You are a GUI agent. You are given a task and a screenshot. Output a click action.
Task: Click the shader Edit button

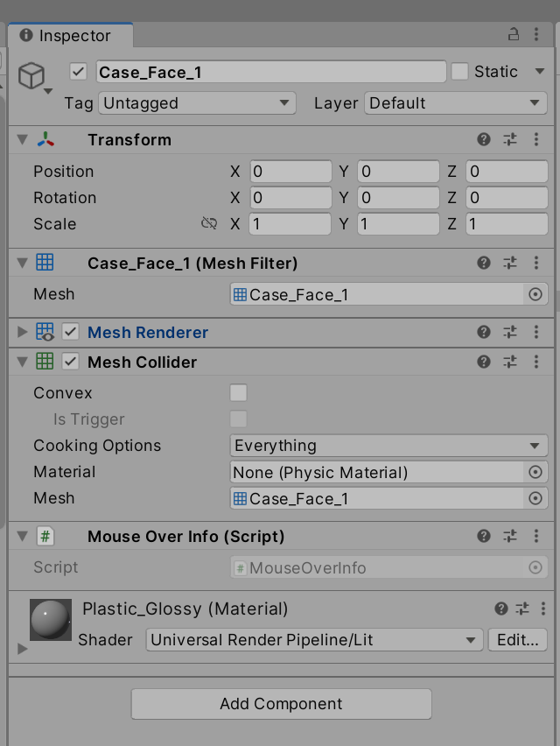(x=517, y=640)
